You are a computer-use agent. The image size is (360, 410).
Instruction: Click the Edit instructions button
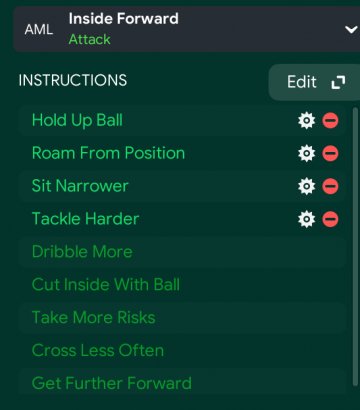(314, 82)
